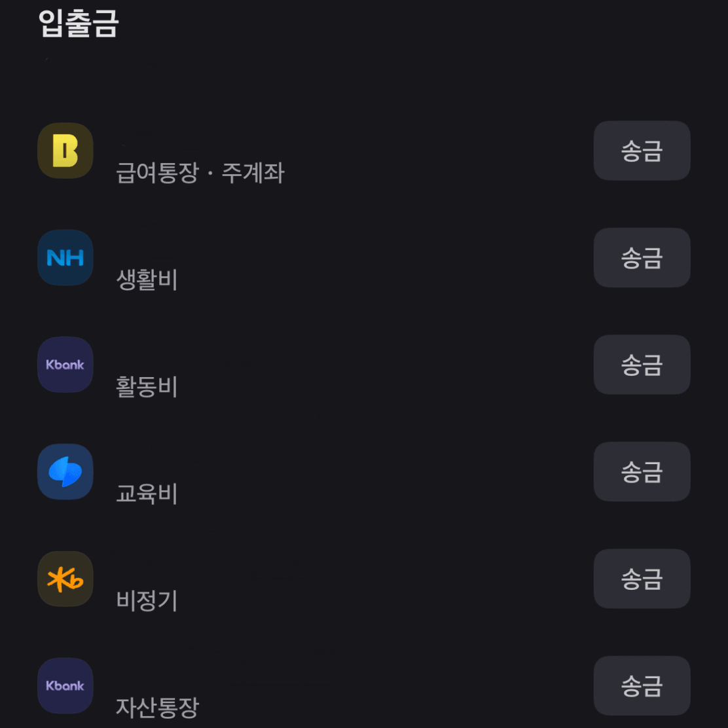Hit the 송금 button on 비정기 row

[642, 579]
